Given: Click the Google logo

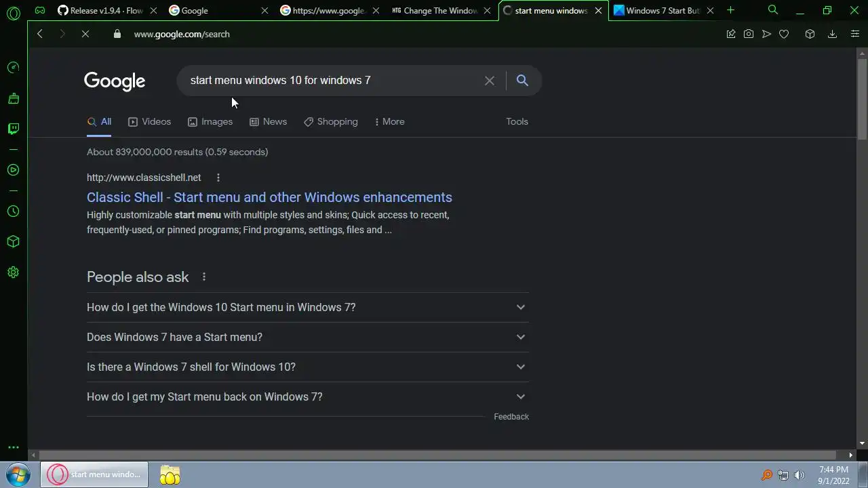Looking at the screenshot, I should tap(115, 81).
